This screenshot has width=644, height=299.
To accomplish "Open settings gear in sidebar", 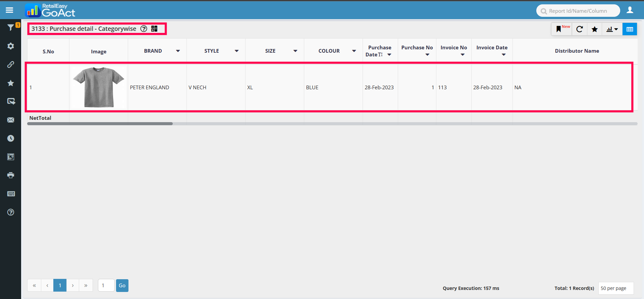I will [11, 46].
